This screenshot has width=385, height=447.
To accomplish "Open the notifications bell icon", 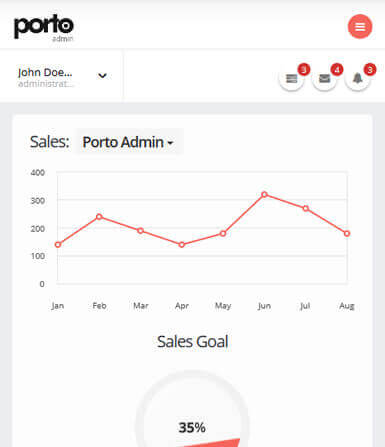I will [x=358, y=79].
